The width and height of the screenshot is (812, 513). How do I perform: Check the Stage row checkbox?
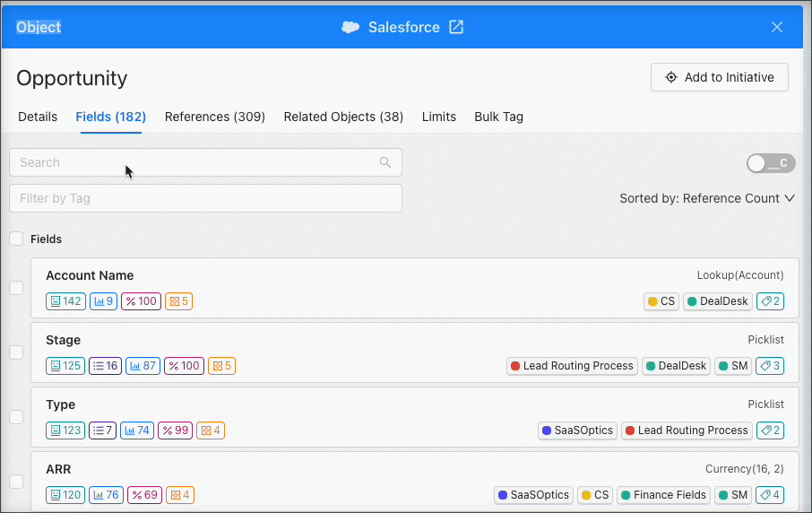(x=16, y=352)
